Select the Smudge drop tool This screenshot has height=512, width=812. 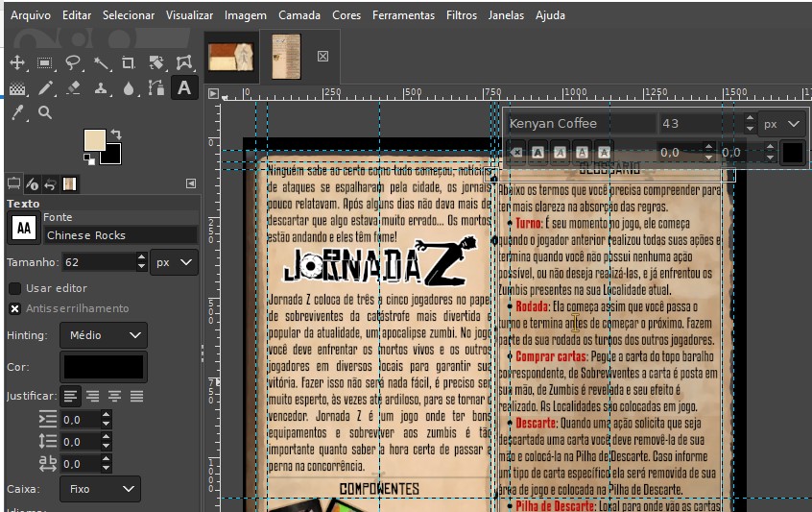click(129, 88)
